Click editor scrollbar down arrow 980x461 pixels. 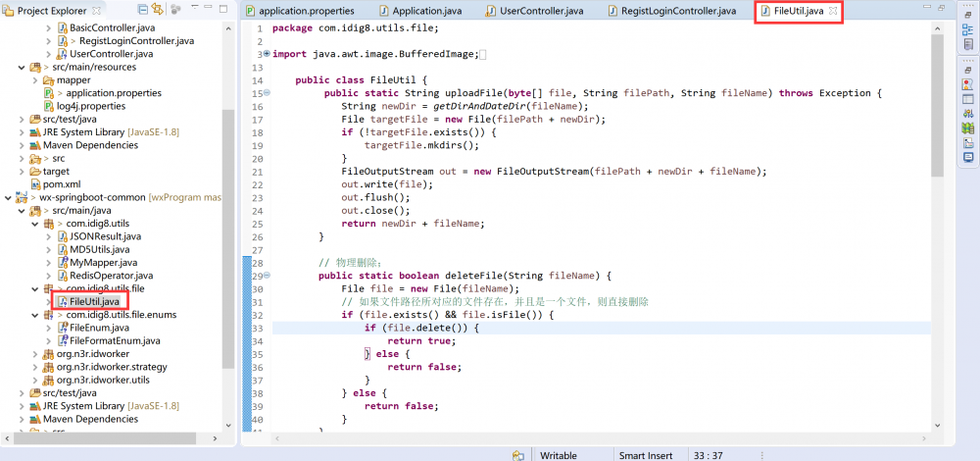pyautogui.click(x=937, y=425)
